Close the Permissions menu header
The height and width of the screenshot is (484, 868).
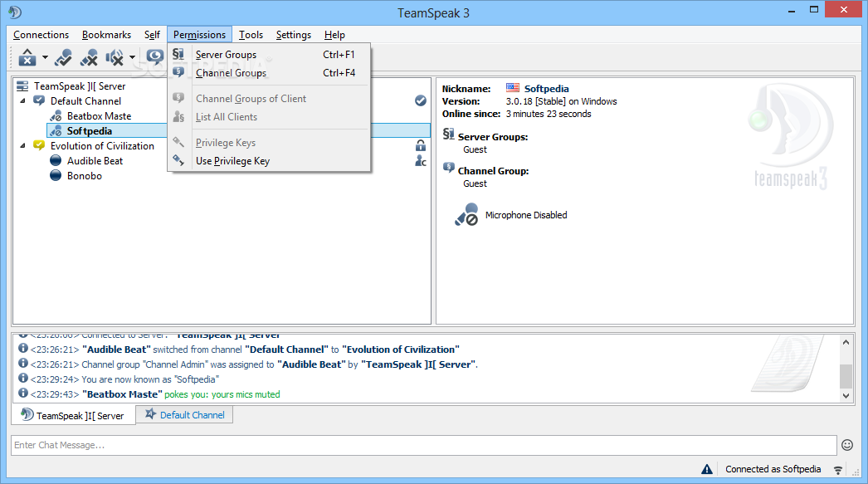[199, 34]
